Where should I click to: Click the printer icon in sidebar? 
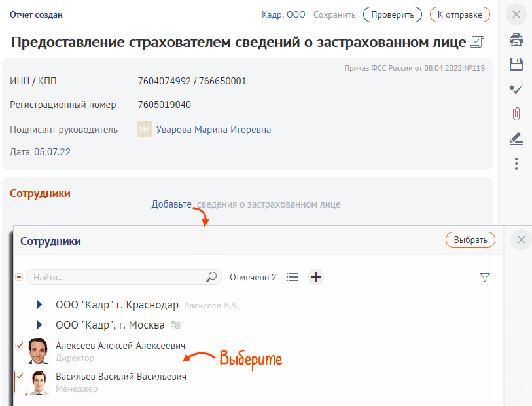pos(516,40)
